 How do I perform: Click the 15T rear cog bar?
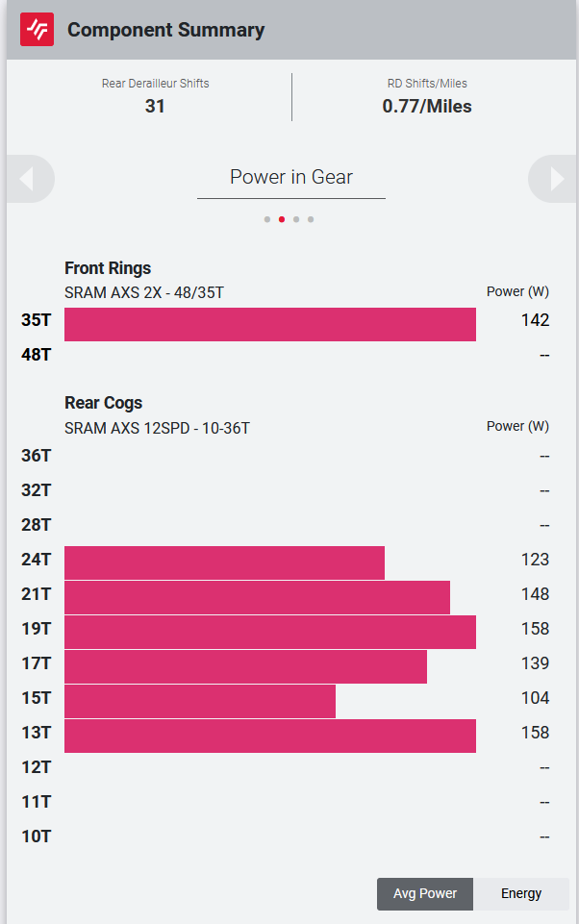click(200, 702)
